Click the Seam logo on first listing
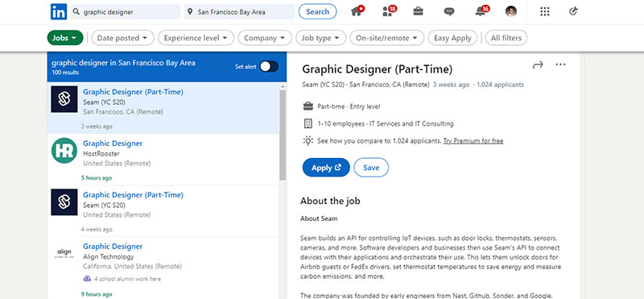This screenshot has height=299, width=644. point(64,99)
